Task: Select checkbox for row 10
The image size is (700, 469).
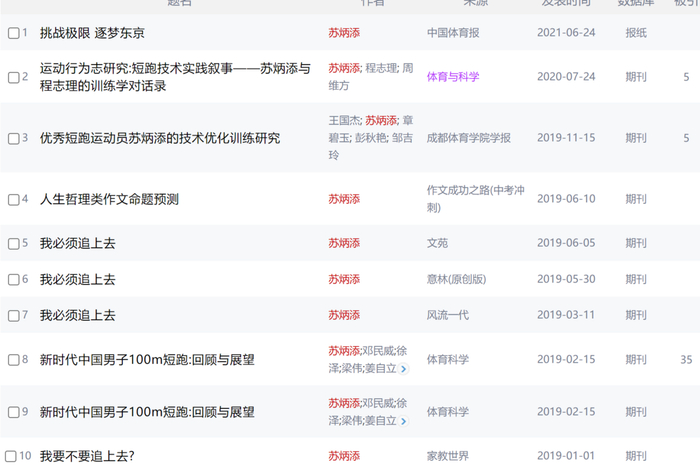Action: tap(11, 457)
